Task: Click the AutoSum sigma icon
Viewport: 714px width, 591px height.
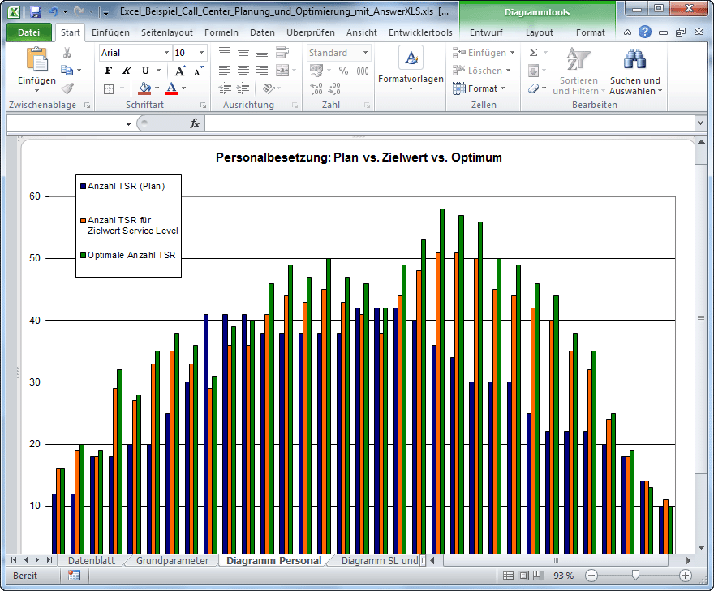Action: (x=533, y=52)
